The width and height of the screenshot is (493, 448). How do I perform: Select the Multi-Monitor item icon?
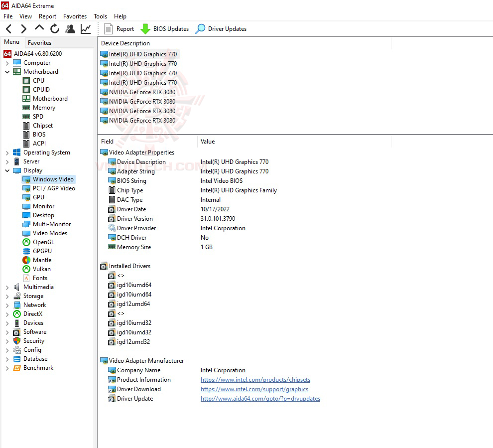26,224
